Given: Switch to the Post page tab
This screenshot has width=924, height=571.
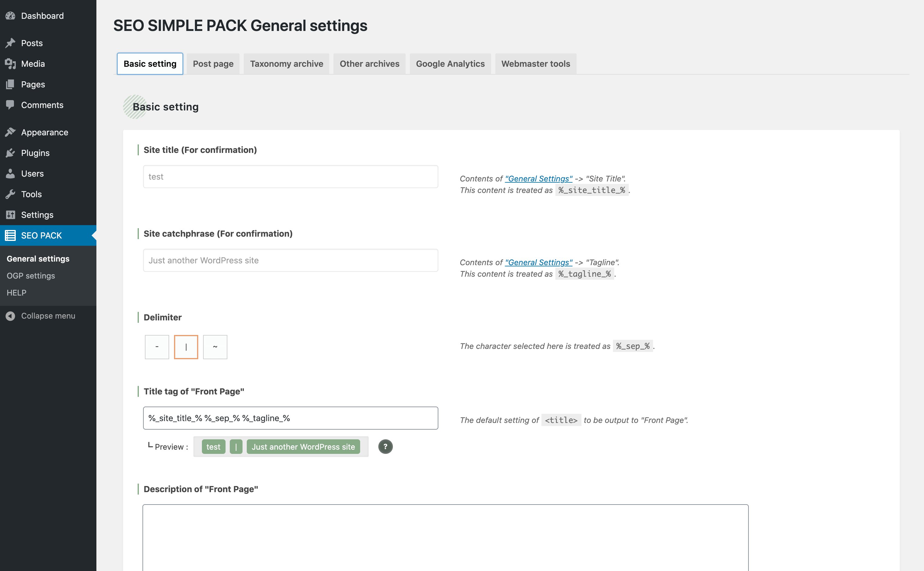Looking at the screenshot, I should (213, 63).
